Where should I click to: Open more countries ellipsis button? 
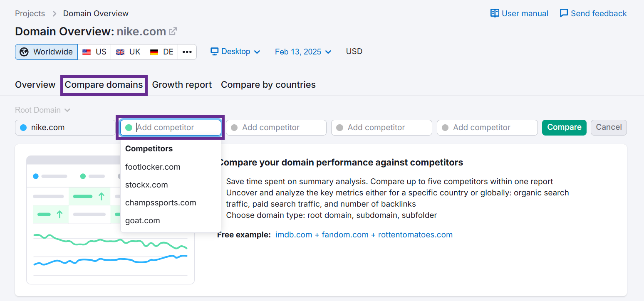tap(187, 52)
